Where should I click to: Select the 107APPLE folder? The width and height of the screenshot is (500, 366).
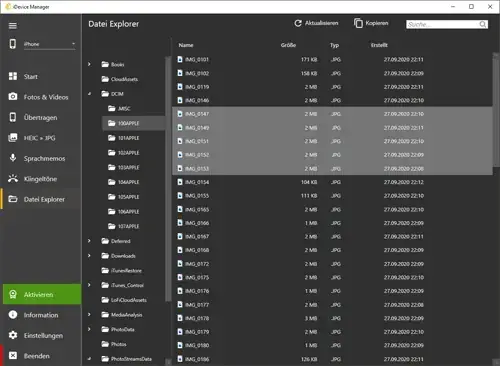tap(123, 226)
